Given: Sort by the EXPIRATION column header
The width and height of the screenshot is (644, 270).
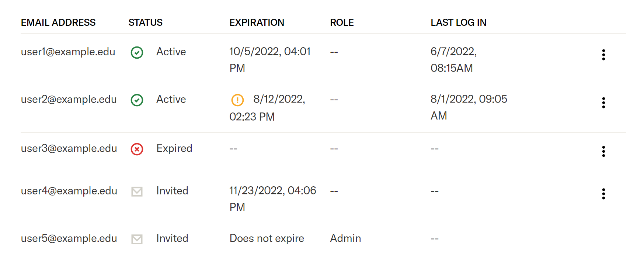Looking at the screenshot, I should pyautogui.click(x=257, y=22).
